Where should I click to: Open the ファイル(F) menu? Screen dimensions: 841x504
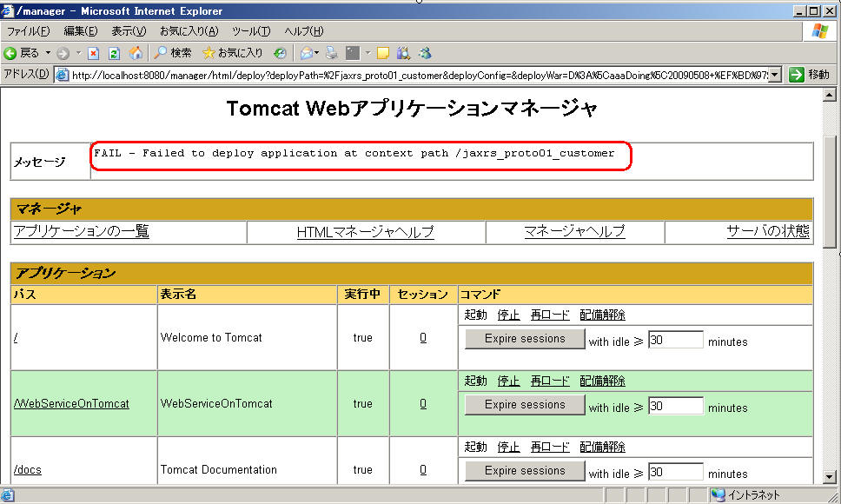28,31
